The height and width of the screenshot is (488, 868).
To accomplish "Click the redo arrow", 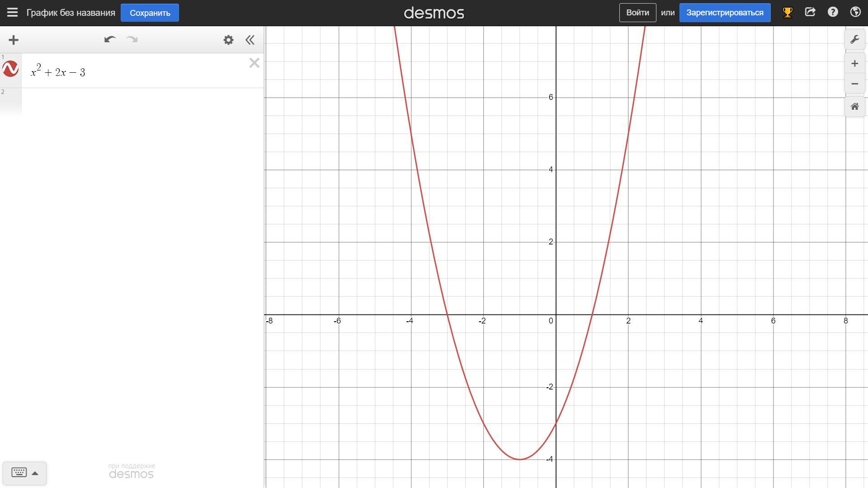I will coord(132,40).
